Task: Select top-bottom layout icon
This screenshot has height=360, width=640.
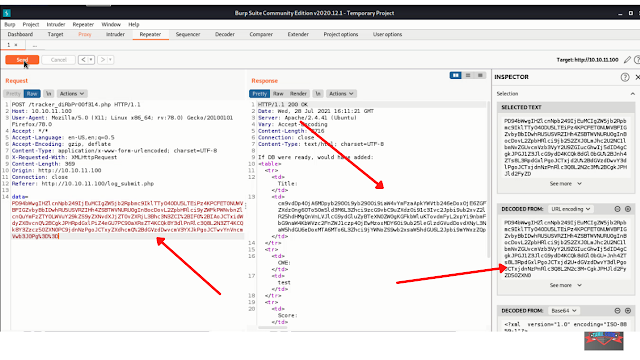Action: (x=468, y=76)
